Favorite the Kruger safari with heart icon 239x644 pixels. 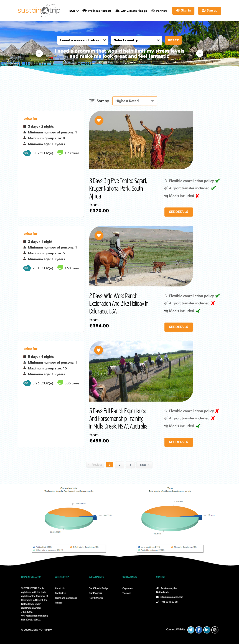[x=99, y=120]
